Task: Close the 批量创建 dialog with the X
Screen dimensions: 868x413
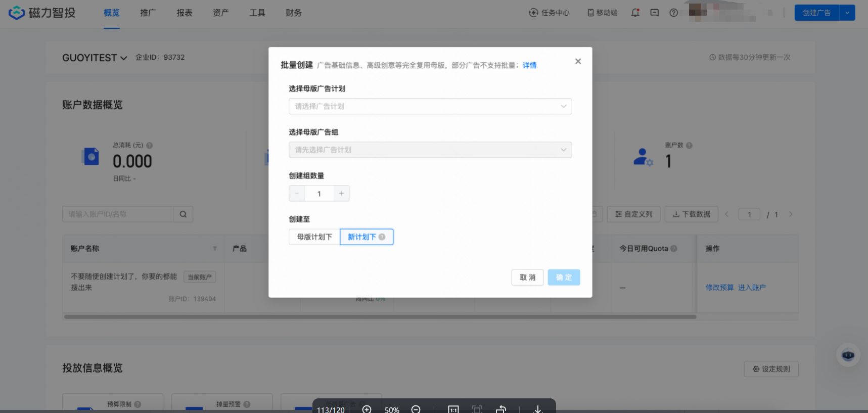Action: click(578, 61)
